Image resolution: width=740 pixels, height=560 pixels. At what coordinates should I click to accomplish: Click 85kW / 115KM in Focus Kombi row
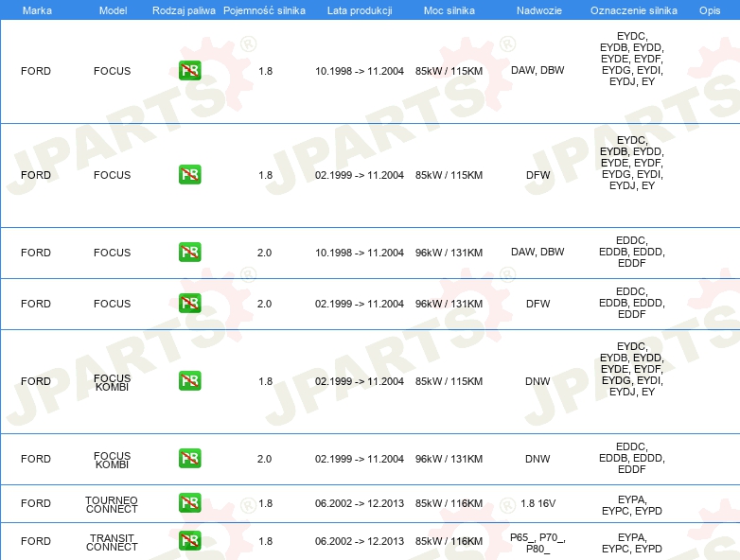click(449, 381)
